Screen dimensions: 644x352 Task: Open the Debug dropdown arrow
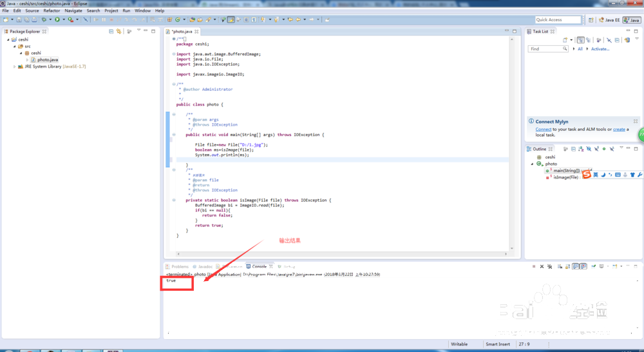[50, 19]
